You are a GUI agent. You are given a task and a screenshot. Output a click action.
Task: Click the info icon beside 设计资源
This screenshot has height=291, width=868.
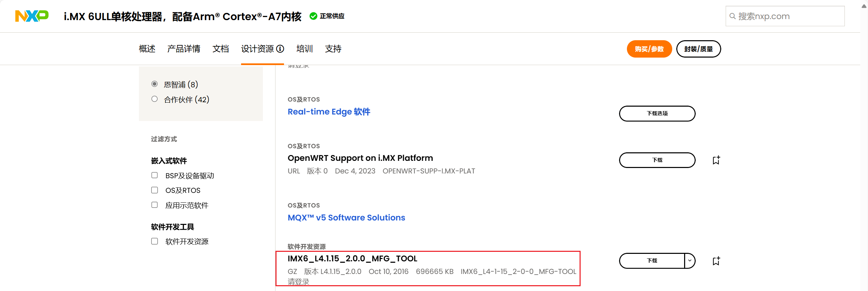click(280, 49)
